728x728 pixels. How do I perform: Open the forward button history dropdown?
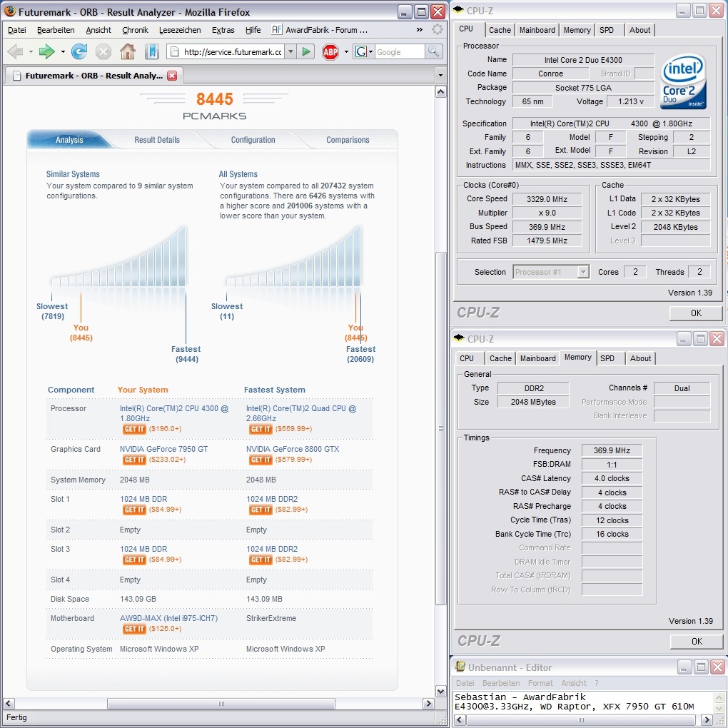click(x=63, y=51)
